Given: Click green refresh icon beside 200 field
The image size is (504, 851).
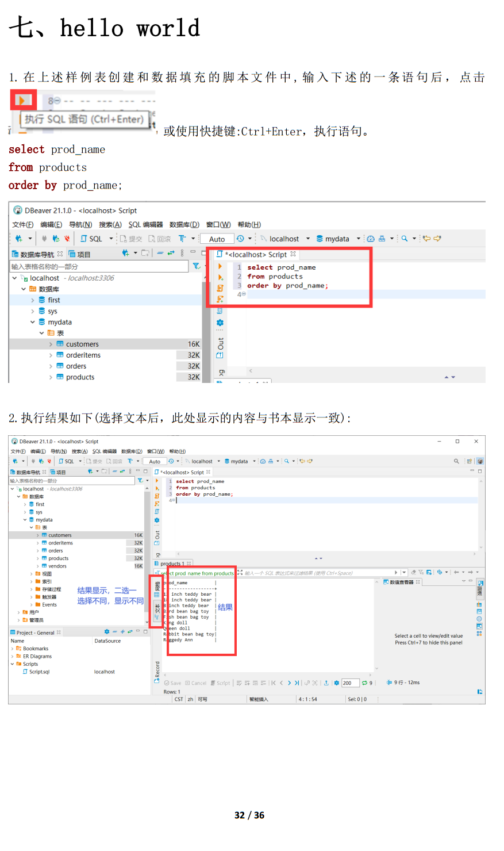Looking at the screenshot, I should tap(364, 683).
